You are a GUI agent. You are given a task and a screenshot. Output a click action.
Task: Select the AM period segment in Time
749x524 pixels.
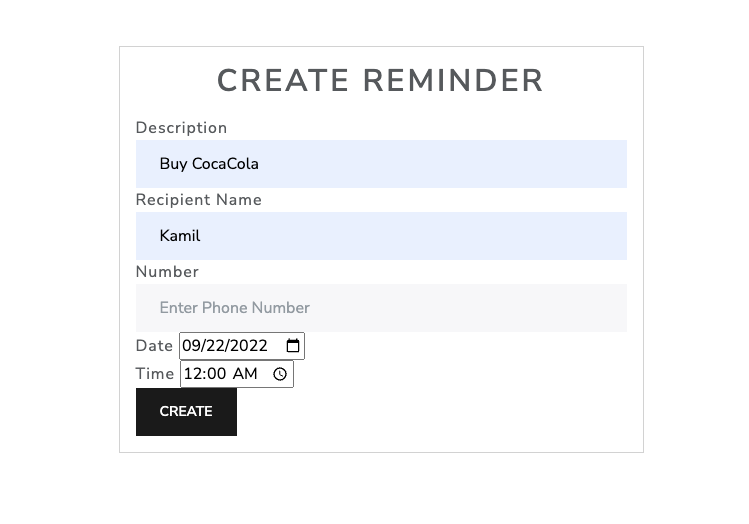point(245,374)
